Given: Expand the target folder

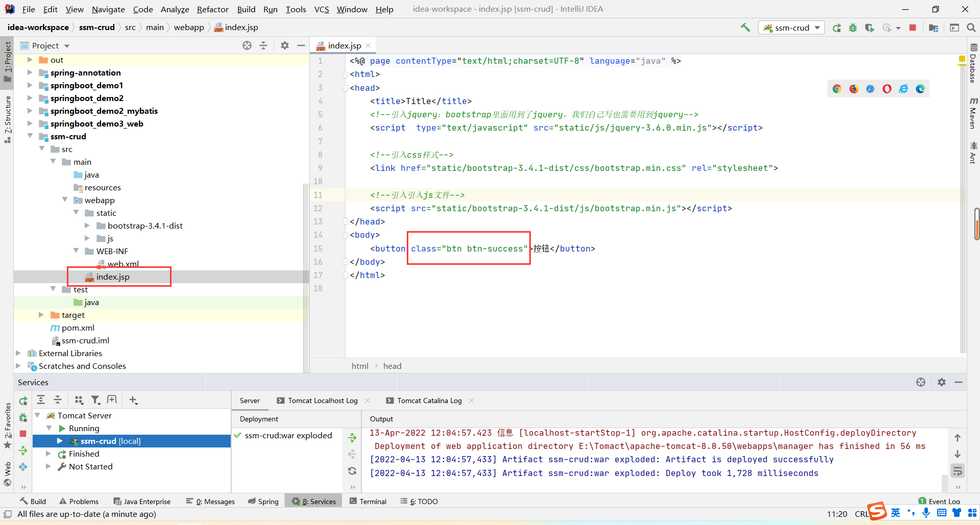Looking at the screenshot, I should coord(41,314).
